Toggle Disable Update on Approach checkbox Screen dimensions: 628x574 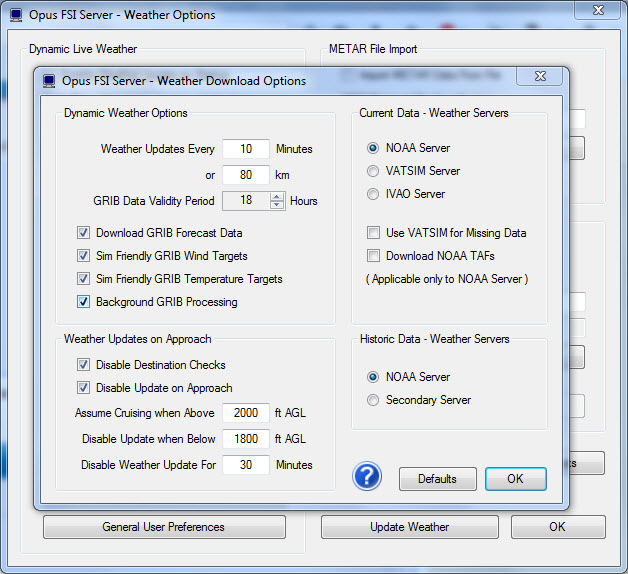(83, 388)
